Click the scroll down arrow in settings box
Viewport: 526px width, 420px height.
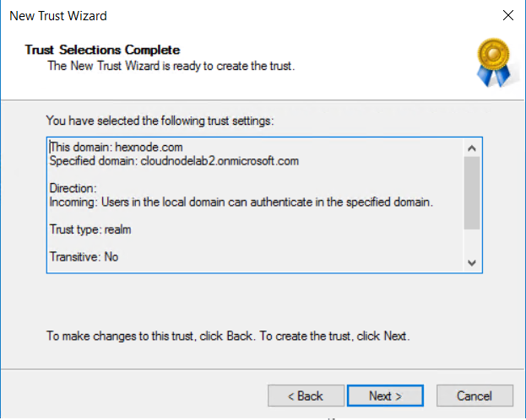click(472, 263)
